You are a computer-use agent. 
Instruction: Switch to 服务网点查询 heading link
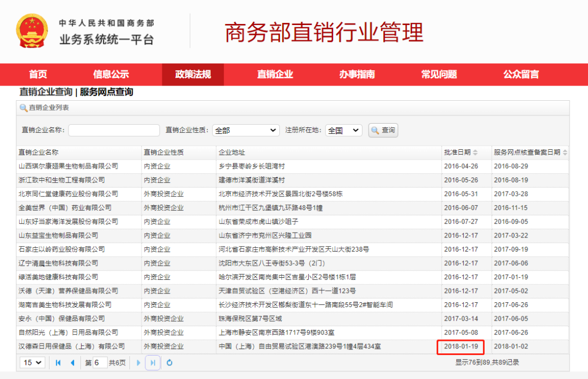pyautogui.click(x=107, y=92)
